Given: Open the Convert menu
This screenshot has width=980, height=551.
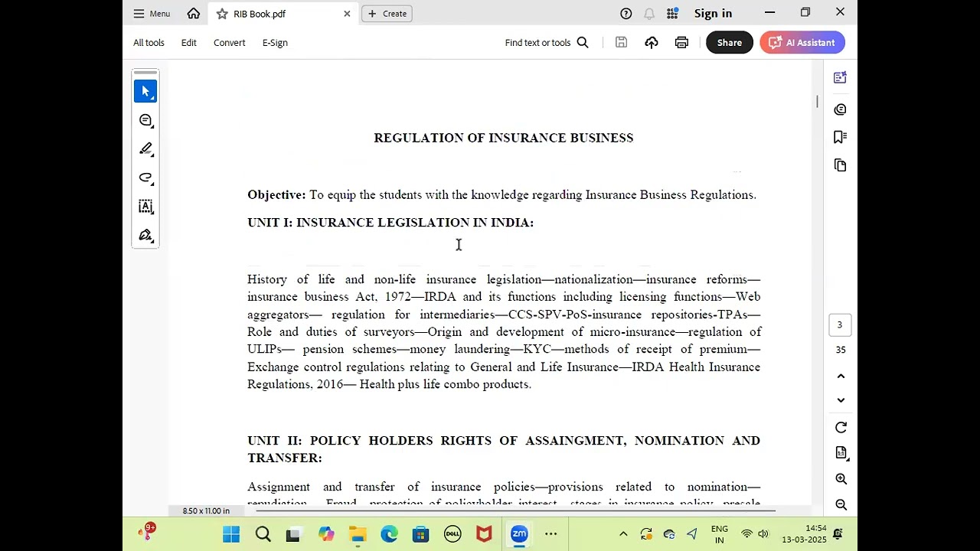Looking at the screenshot, I should click(230, 43).
